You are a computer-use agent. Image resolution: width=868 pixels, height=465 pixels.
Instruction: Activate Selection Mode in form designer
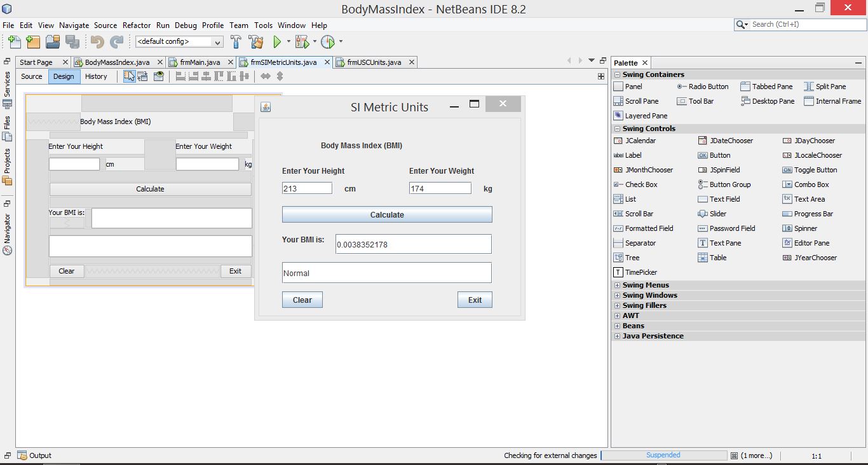pos(130,76)
